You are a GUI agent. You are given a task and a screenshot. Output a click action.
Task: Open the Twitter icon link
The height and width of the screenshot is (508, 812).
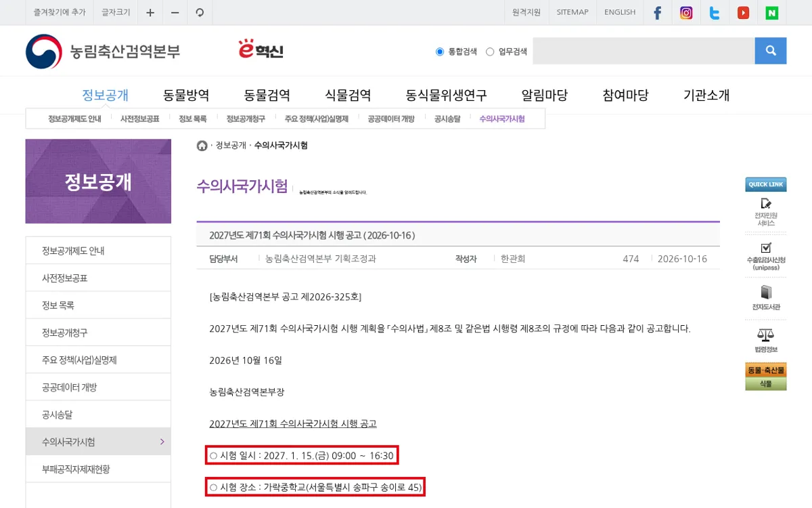[x=715, y=12]
